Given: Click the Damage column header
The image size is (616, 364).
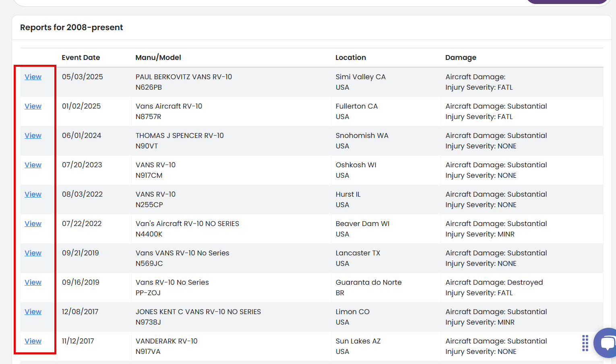Looking at the screenshot, I should pos(461,58).
